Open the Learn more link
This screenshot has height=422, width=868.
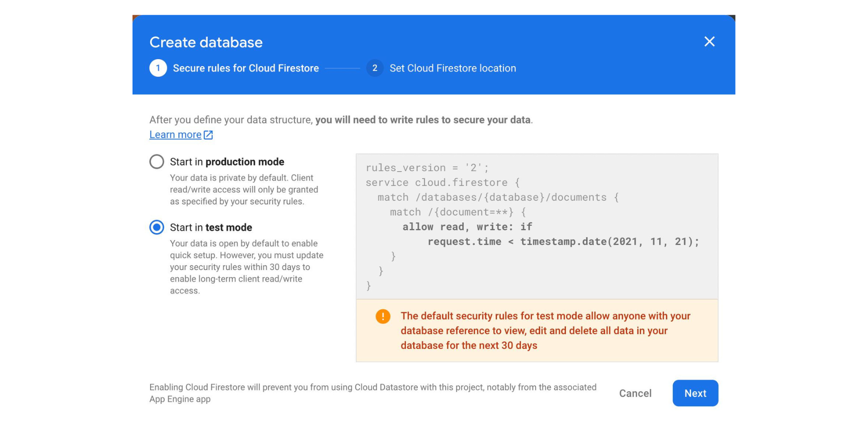point(175,134)
